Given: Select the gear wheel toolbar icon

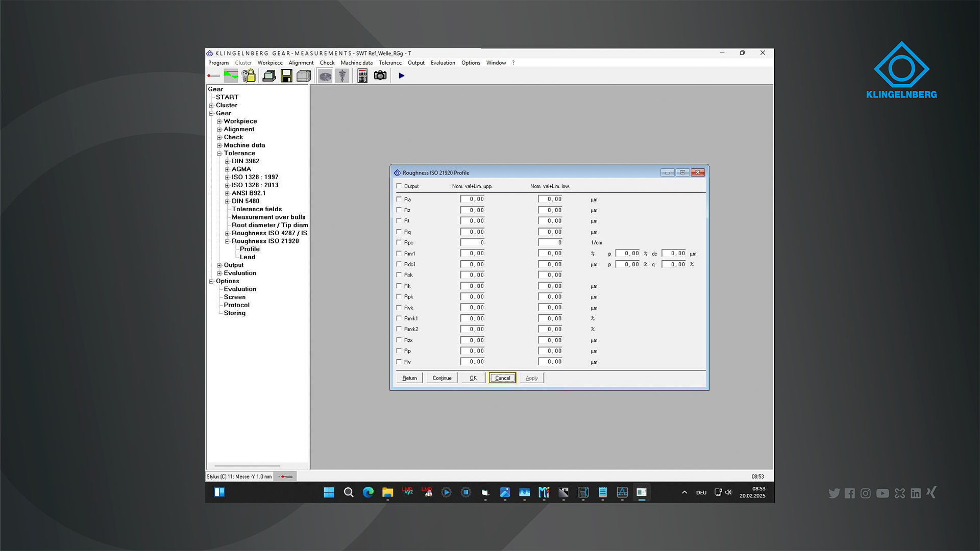Looking at the screenshot, I should point(325,76).
